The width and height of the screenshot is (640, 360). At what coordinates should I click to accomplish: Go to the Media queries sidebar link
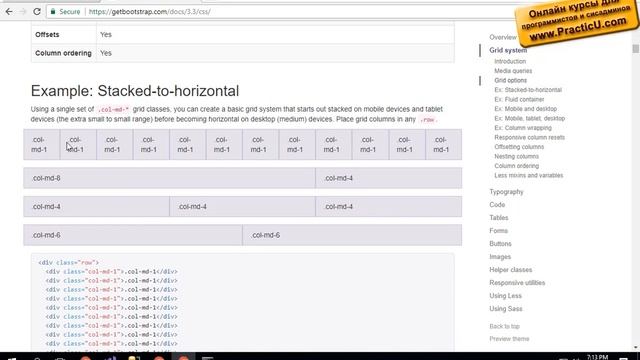tap(513, 71)
